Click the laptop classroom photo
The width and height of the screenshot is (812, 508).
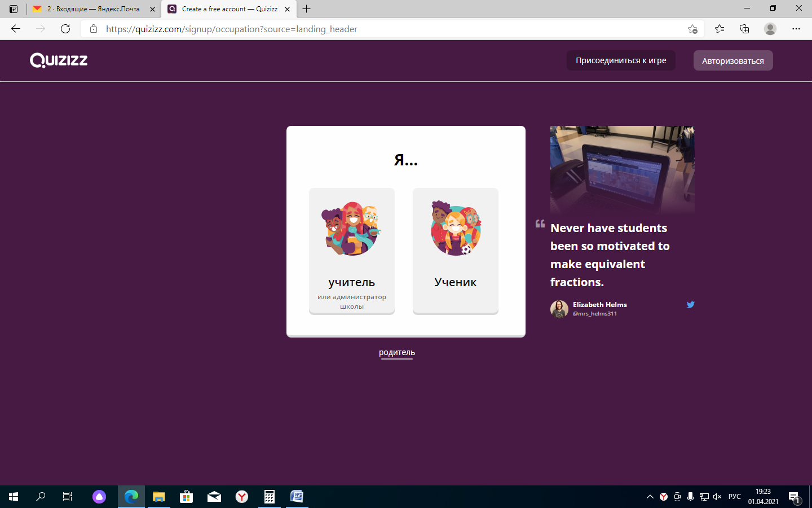623,170
